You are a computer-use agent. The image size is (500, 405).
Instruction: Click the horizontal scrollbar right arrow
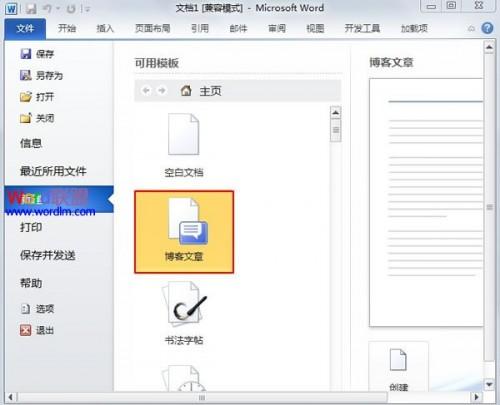476,397
